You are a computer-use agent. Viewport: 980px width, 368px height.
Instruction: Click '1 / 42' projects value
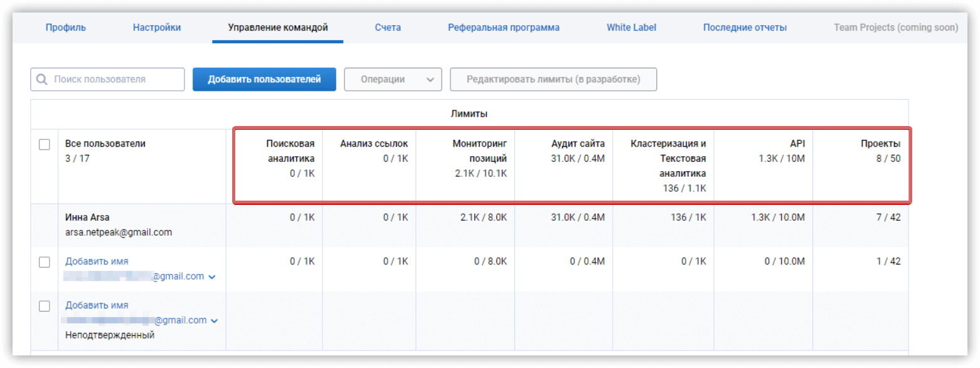888,261
